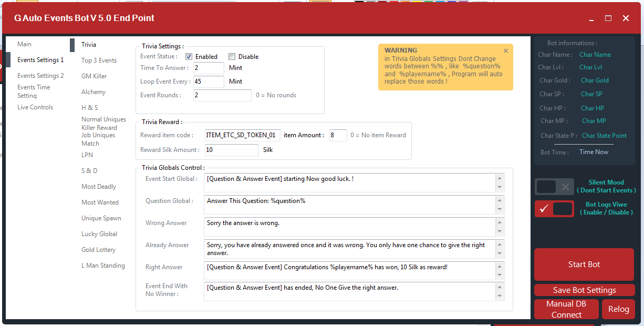
Task: Click the Start Bot button
Action: pos(584,264)
